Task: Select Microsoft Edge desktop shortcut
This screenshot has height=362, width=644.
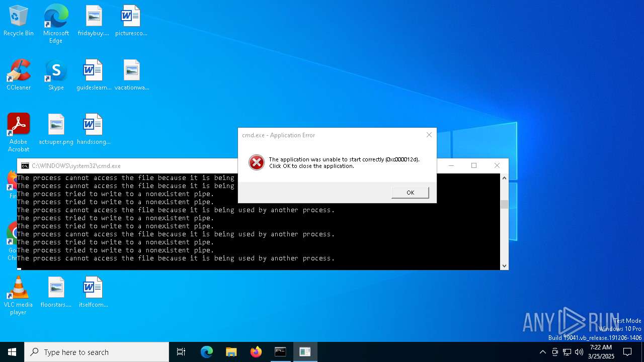Action: pyautogui.click(x=56, y=24)
